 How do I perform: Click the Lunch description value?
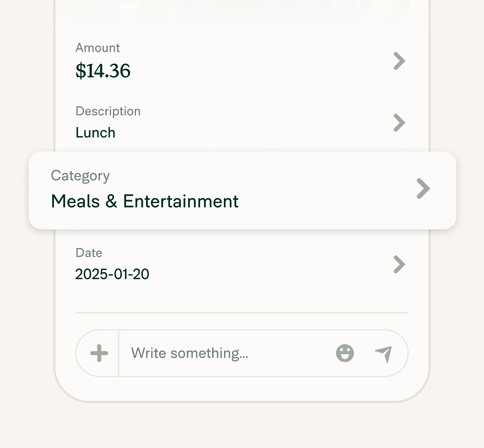click(95, 133)
